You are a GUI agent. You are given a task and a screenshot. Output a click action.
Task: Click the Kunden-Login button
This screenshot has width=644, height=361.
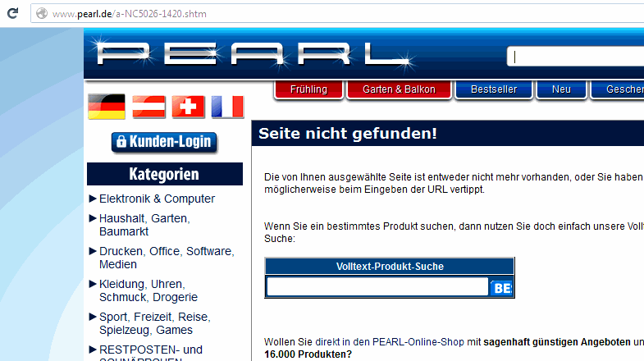(164, 142)
